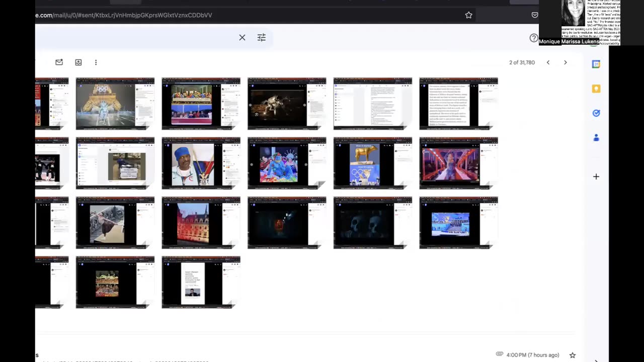Screen dimensions: 644x362
Task: Go to the newer message chevron
Action: click(x=548, y=62)
